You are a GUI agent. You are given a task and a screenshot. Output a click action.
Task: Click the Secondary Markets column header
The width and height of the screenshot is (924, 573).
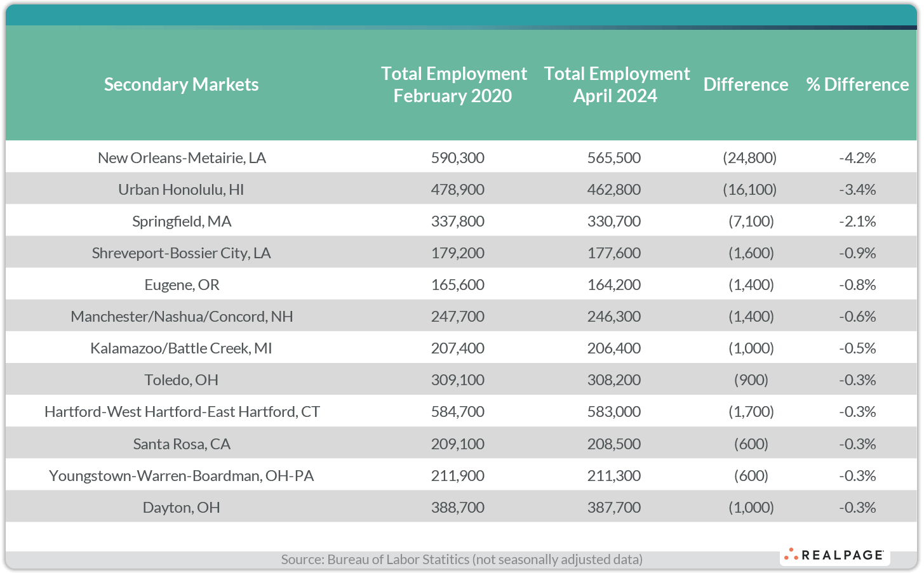181,84
